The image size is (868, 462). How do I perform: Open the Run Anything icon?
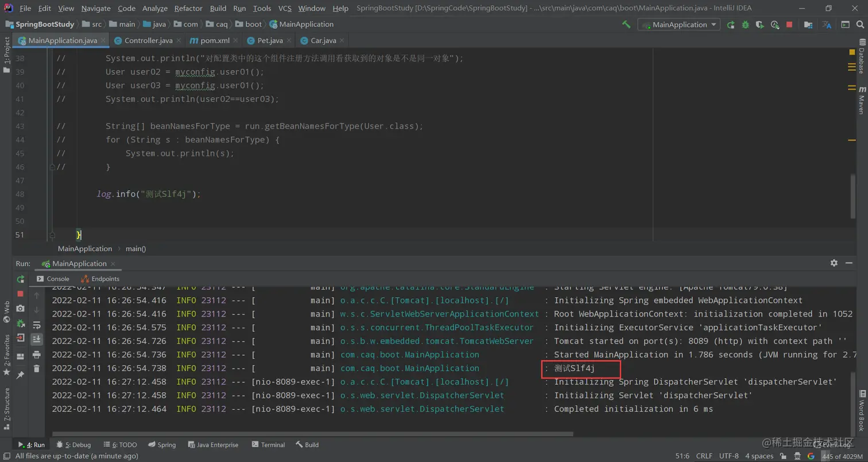(846, 25)
